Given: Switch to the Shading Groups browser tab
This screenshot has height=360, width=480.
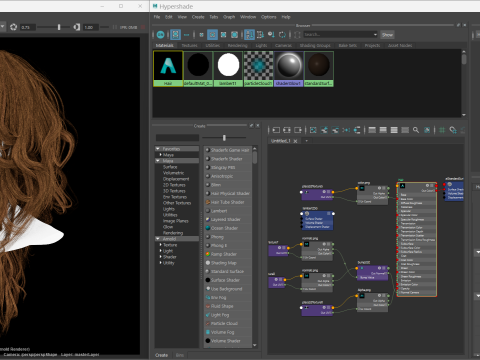Looking at the screenshot, I should click(x=315, y=46).
